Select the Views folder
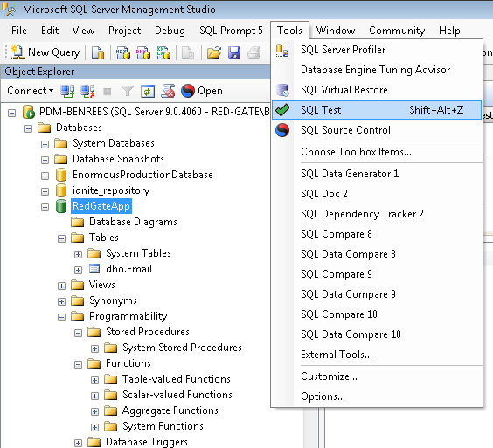The height and width of the screenshot is (448, 493). tap(102, 285)
